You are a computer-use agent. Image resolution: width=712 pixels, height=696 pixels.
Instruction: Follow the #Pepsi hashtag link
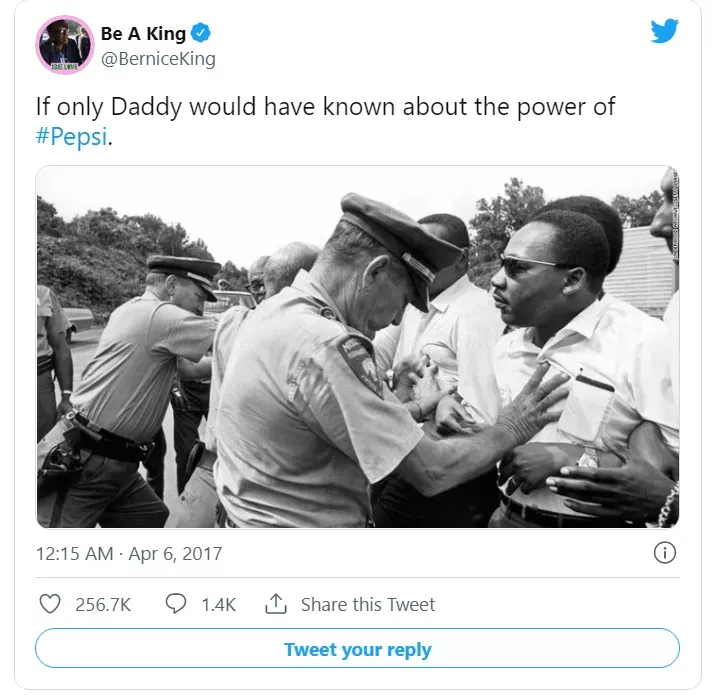(x=72, y=136)
